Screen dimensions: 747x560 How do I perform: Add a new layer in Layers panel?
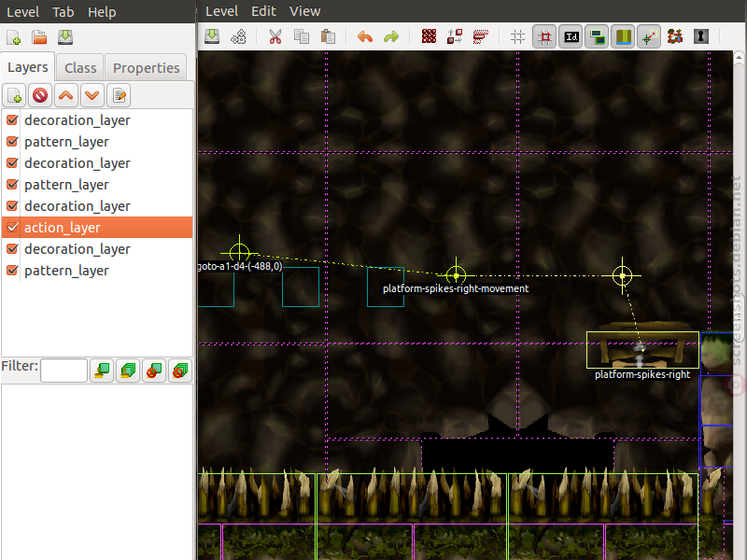coord(14,96)
